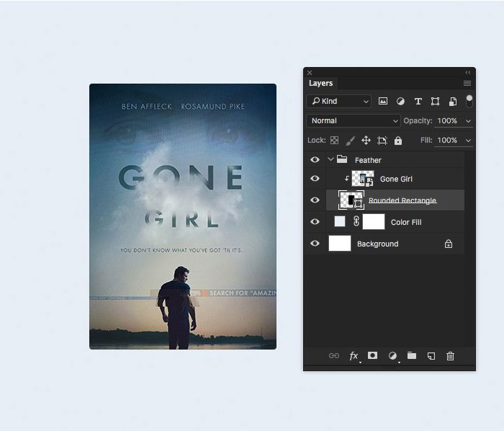Filter layers by pixel layers icon
504x431 pixels.
pyautogui.click(x=382, y=102)
